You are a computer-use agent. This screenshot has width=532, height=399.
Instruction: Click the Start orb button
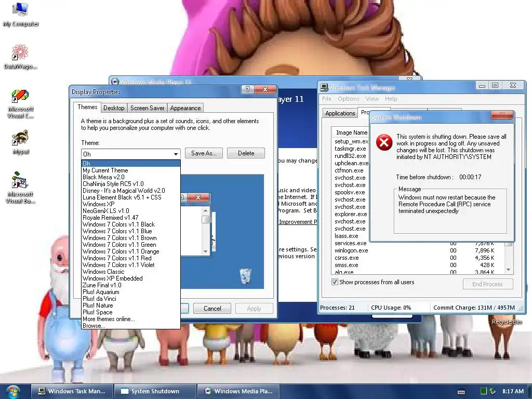coord(12,392)
